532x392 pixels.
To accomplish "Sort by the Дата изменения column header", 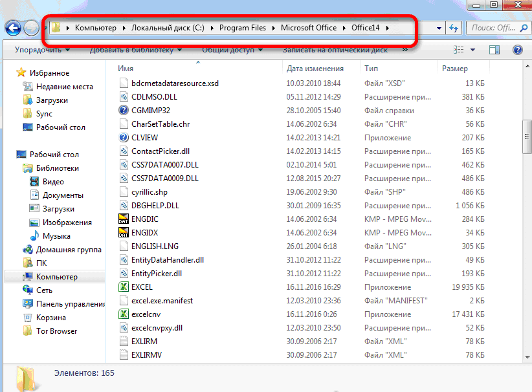I will (x=315, y=68).
